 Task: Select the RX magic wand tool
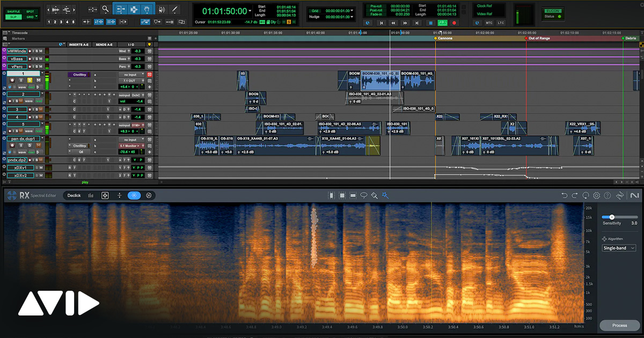point(385,195)
